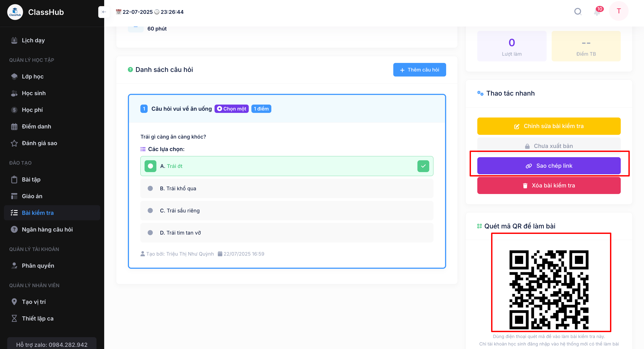This screenshot has width=644, height=349.
Task: Click the green question icon by Danh sách câu hỏi
Action: pyautogui.click(x=130, y=70)
